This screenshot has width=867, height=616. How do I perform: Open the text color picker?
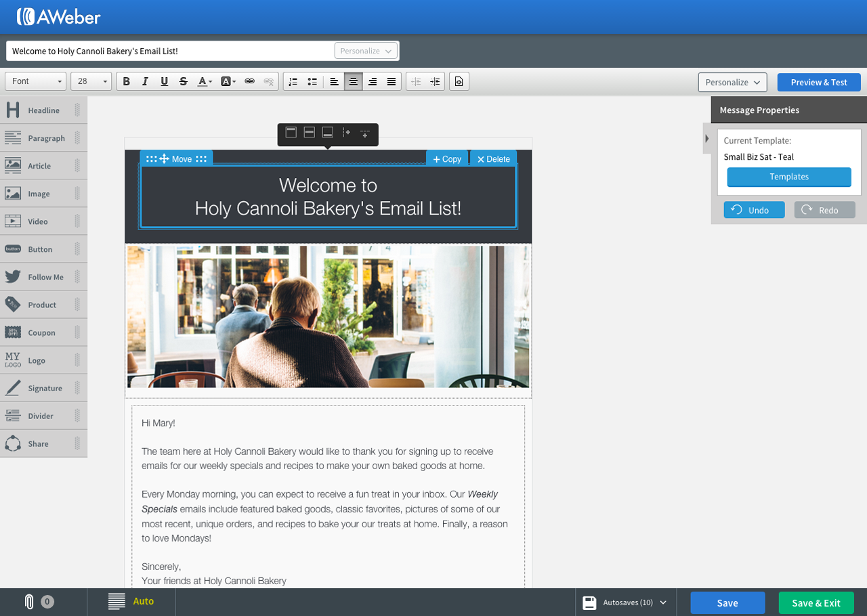pyautogui.click(x=205, y=81)
